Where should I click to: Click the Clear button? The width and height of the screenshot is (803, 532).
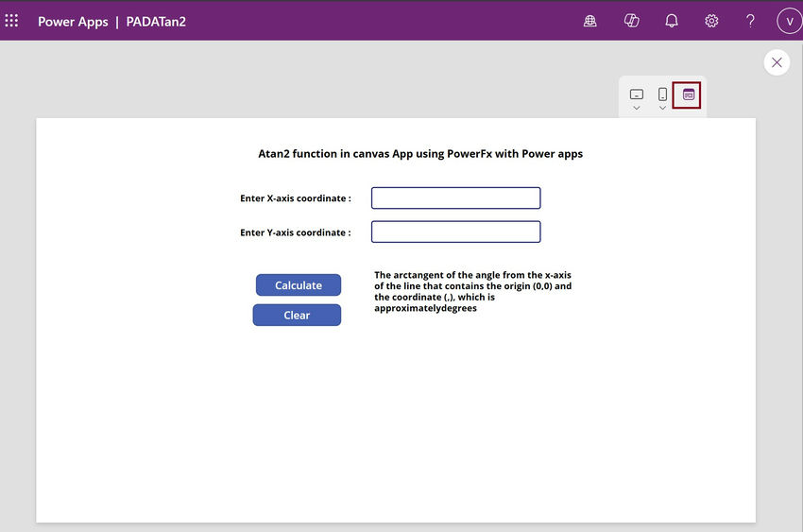[297, 315]
